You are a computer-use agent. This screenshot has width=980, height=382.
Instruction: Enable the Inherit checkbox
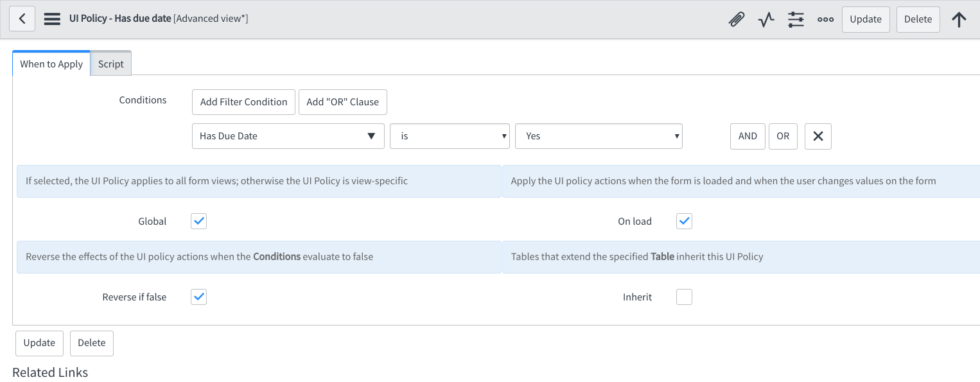pos(683,297)
